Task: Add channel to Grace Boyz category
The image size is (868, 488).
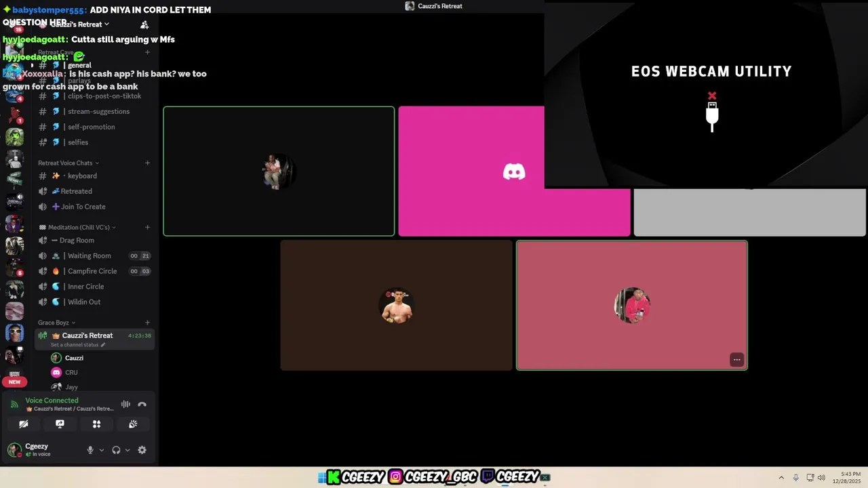Action: point(147,323)
